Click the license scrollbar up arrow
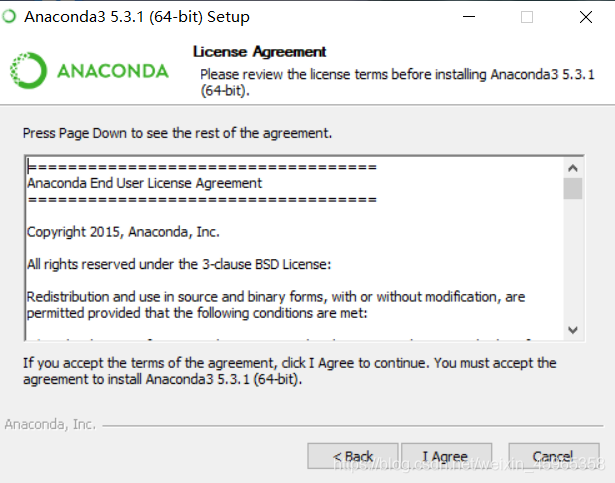This screenshot has width=615, height=483. [x=573, y=168]
